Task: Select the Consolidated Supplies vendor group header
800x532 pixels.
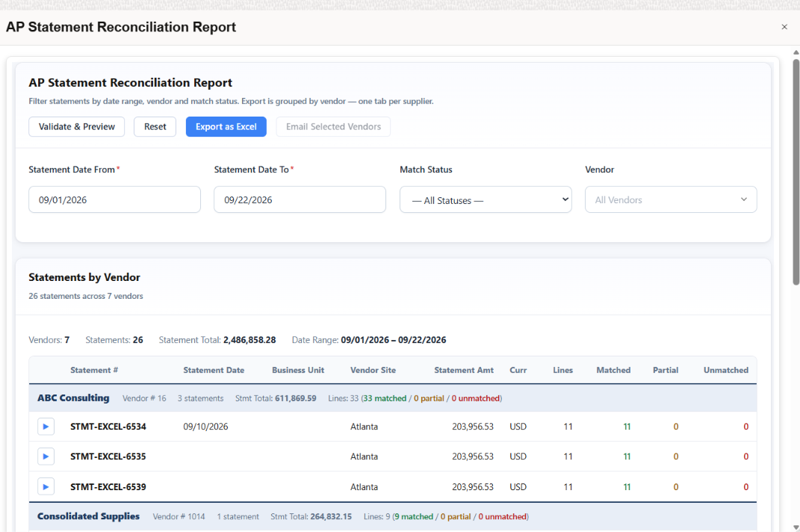Action: point(393,517)
